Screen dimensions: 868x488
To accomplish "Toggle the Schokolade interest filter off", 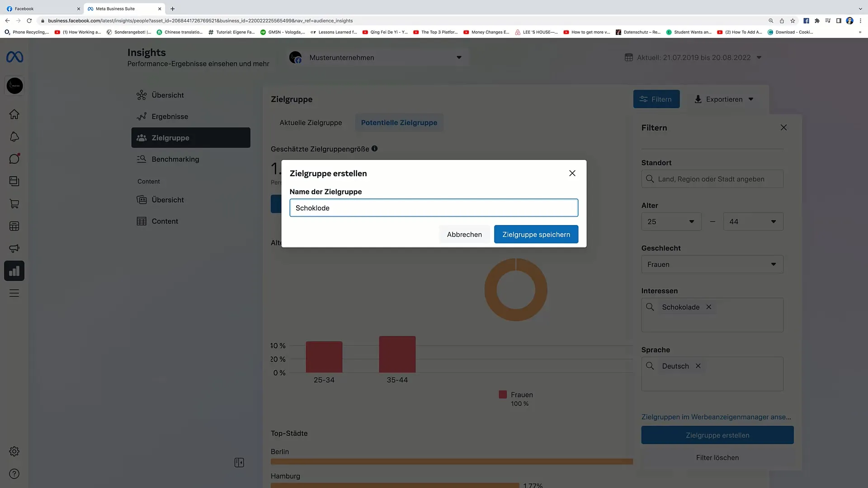I will pyautogui.click(x=708, y=307).
